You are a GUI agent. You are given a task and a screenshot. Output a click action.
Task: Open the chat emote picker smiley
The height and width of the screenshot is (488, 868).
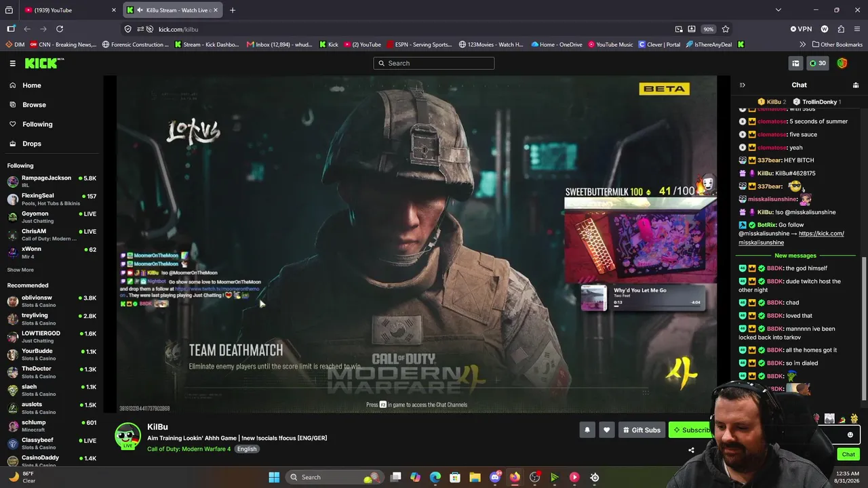click(850, 435)
